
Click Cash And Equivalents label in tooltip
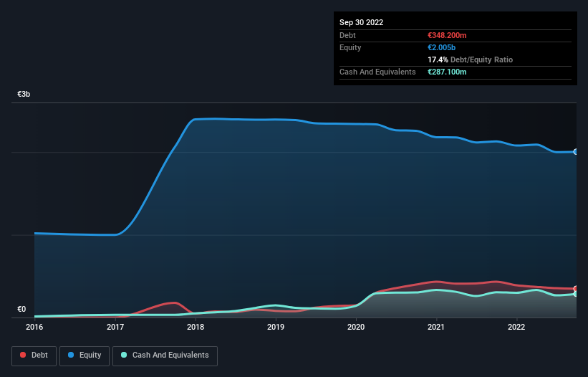point(377,72)
